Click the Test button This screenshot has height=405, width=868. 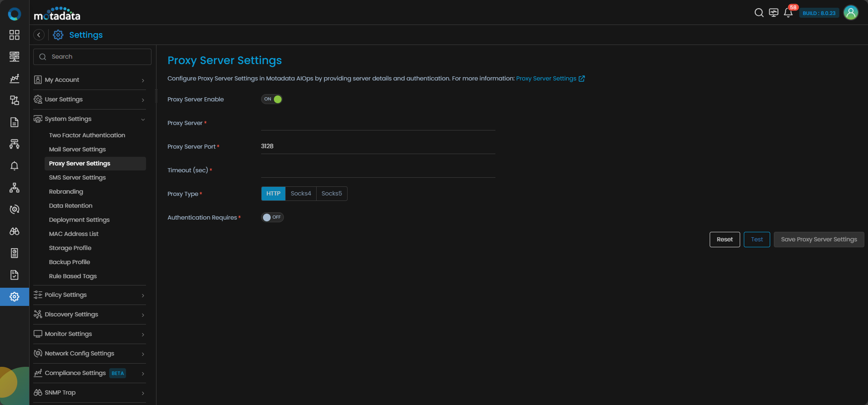pos(757,240)
